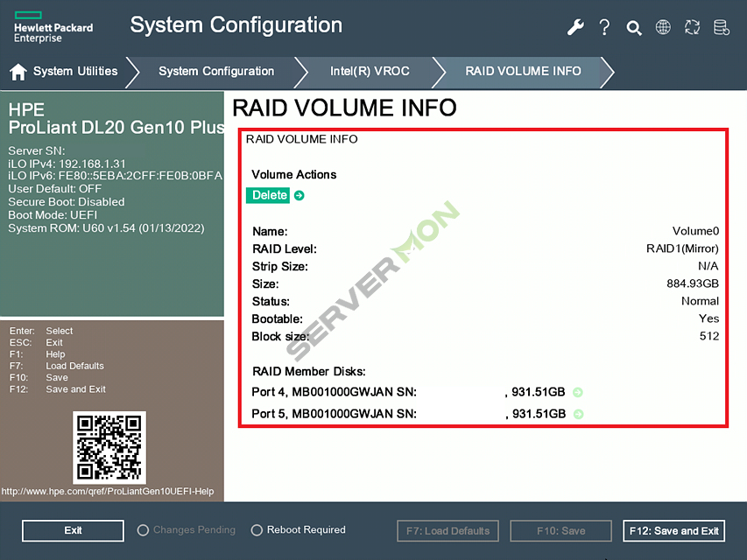Click the 884.93GB size value
The image size is (747, 560).
point(693,283)
